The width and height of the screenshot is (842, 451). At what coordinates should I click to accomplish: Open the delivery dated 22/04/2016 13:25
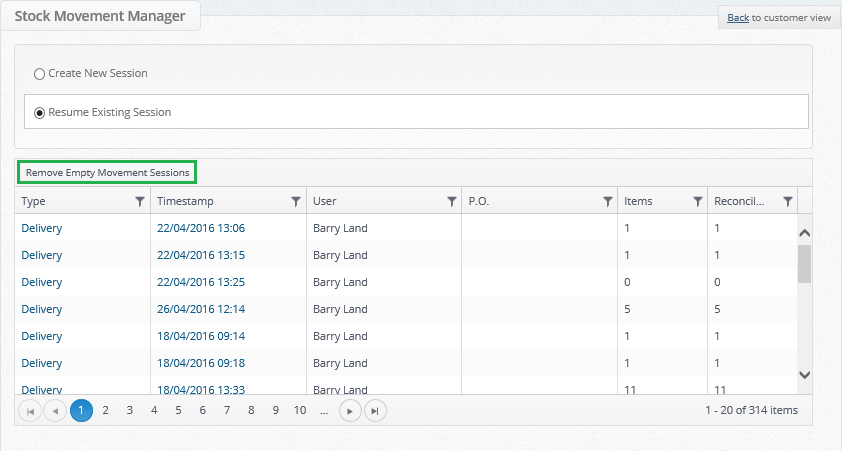pyautogui.click(x=201, y=282)
